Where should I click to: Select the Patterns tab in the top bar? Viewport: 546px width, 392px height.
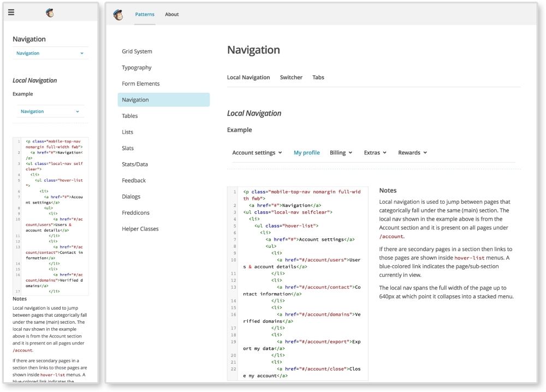click(x=145, y=14)
